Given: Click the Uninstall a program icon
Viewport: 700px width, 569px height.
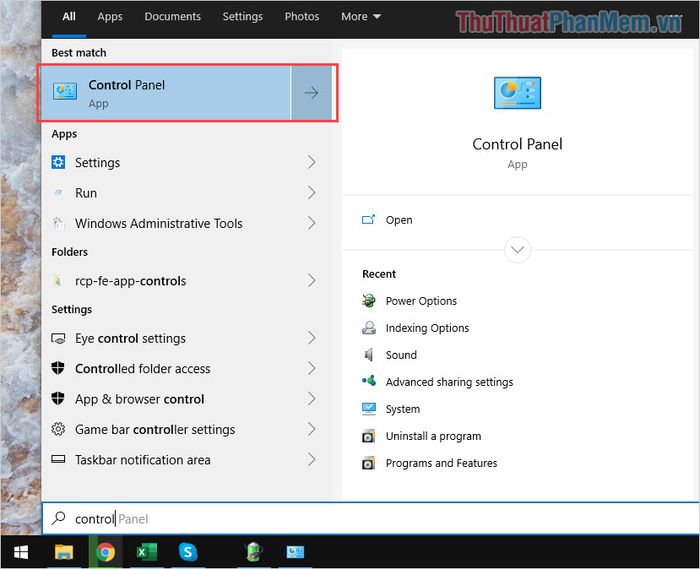Looking at the screenshot, I should coord(368,436).
